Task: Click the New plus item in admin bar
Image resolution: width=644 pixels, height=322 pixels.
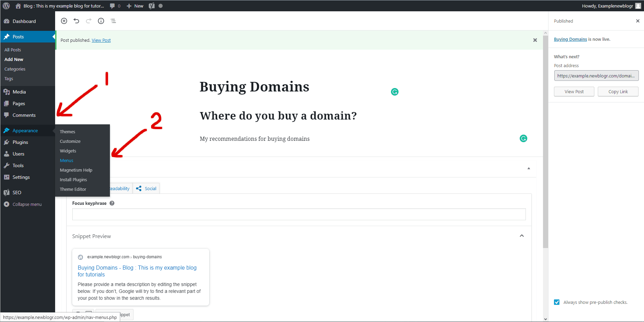Action: pos(135,6)
